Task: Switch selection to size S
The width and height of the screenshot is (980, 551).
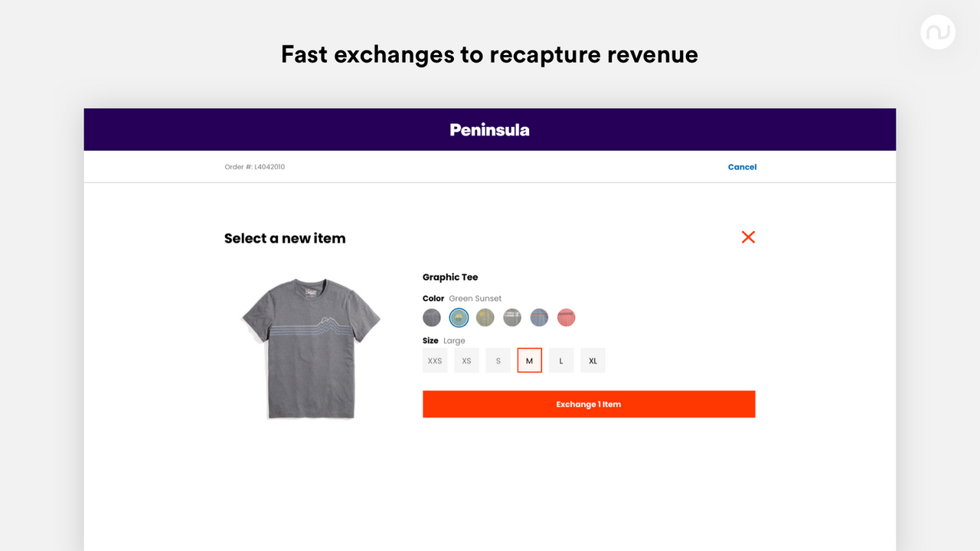Action: 498,360
